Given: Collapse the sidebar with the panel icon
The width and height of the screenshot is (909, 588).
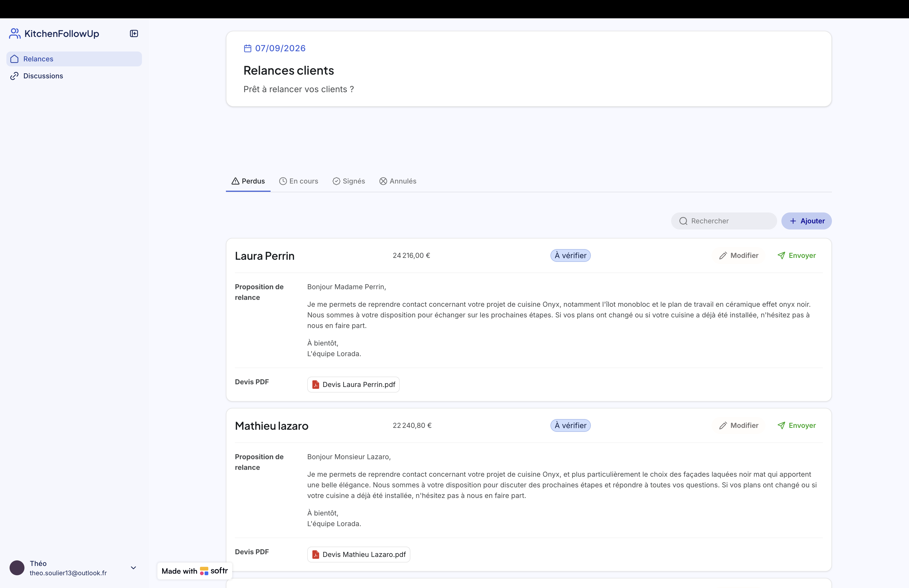Looking at the screenshot, I should (x=134, y=33).
